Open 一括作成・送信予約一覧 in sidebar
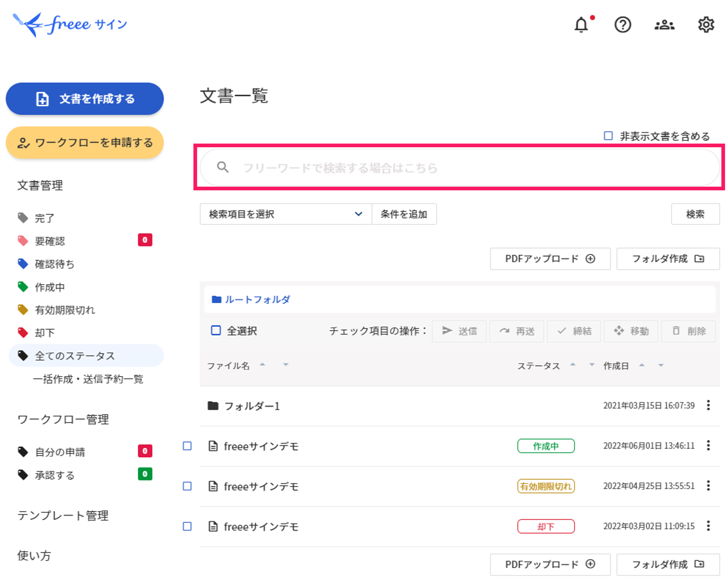Screen dimensions: 728x578 (88, 379)
